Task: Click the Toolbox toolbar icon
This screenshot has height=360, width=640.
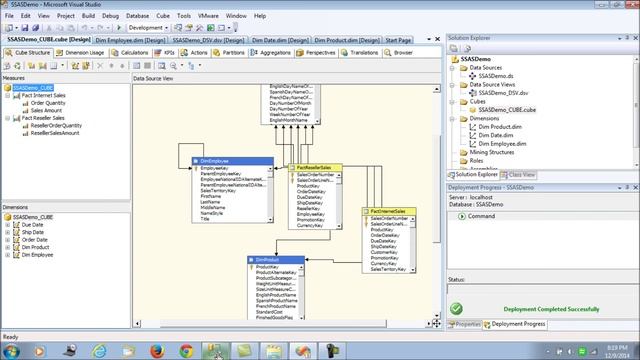Action: pos(200,28)
